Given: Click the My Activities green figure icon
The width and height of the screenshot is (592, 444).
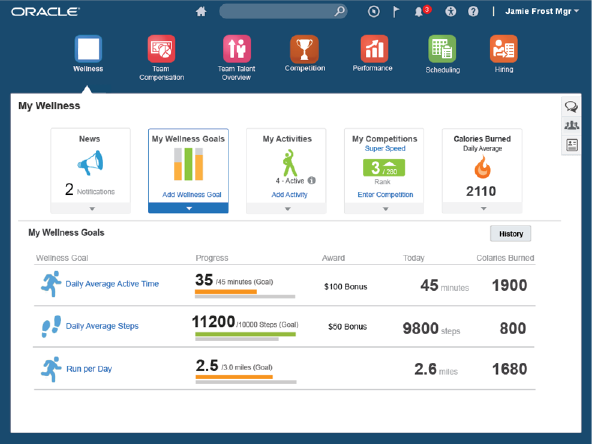Looking at the screenshot, I should click(x=290, y=163).
